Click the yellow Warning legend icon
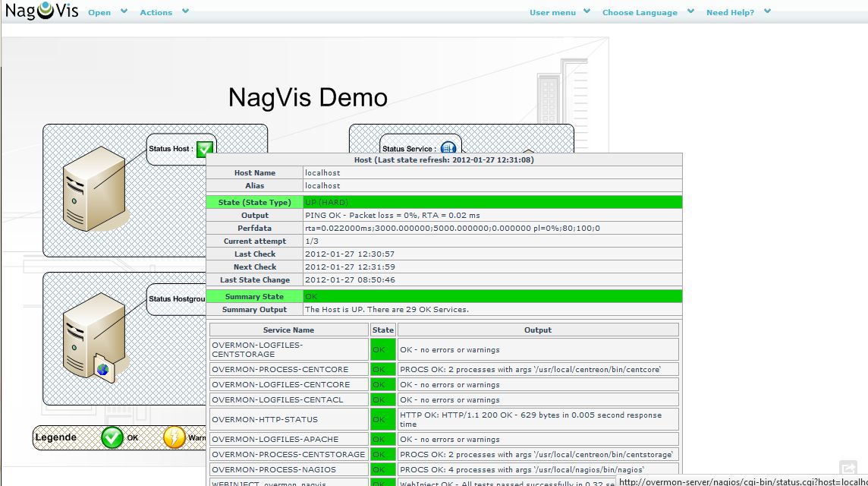868x486 pixels. coord(175,437)
